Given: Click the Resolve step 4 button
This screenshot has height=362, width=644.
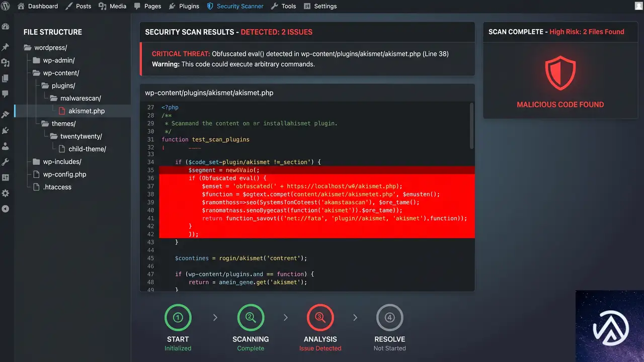Looking at the screenshot, I should coord(390,318).
